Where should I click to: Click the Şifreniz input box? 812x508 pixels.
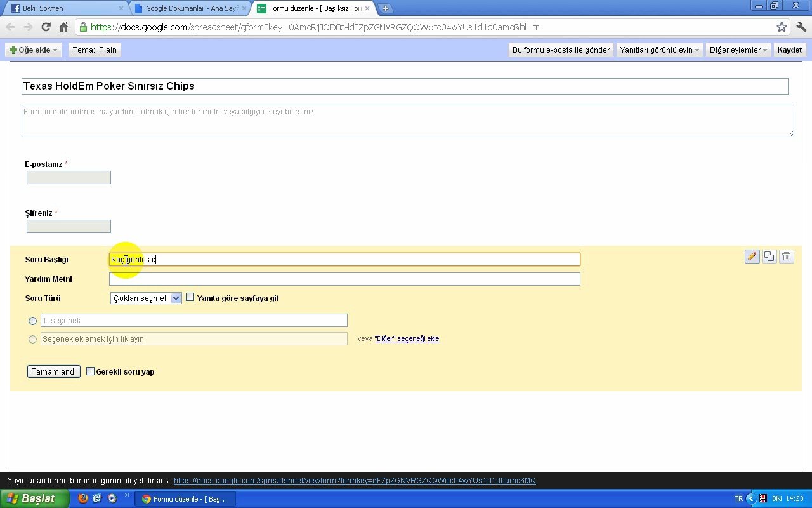tap(69, 227)
